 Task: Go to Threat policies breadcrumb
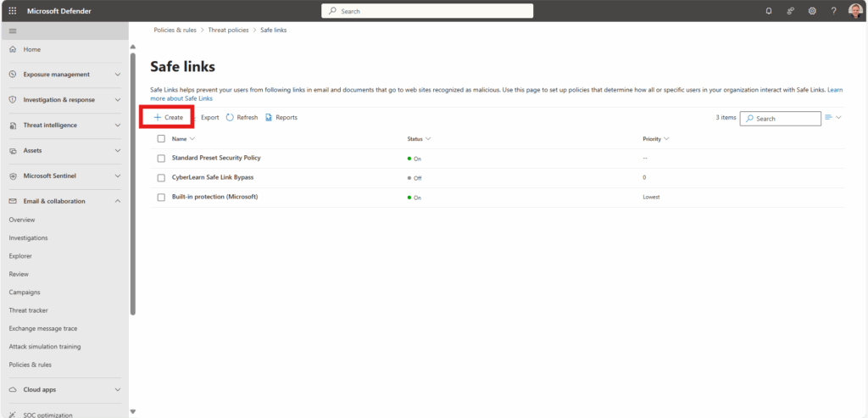pos(228,30)
